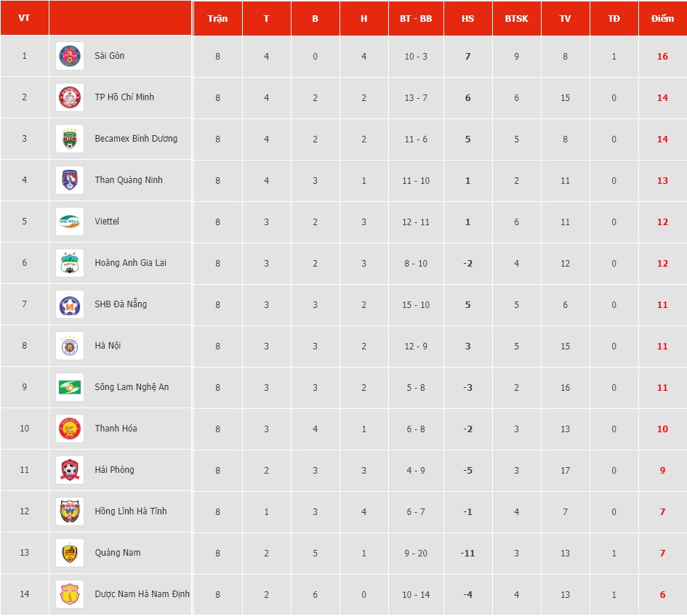
Task: Click the Hải Phòng club crest
Action: 70,470
